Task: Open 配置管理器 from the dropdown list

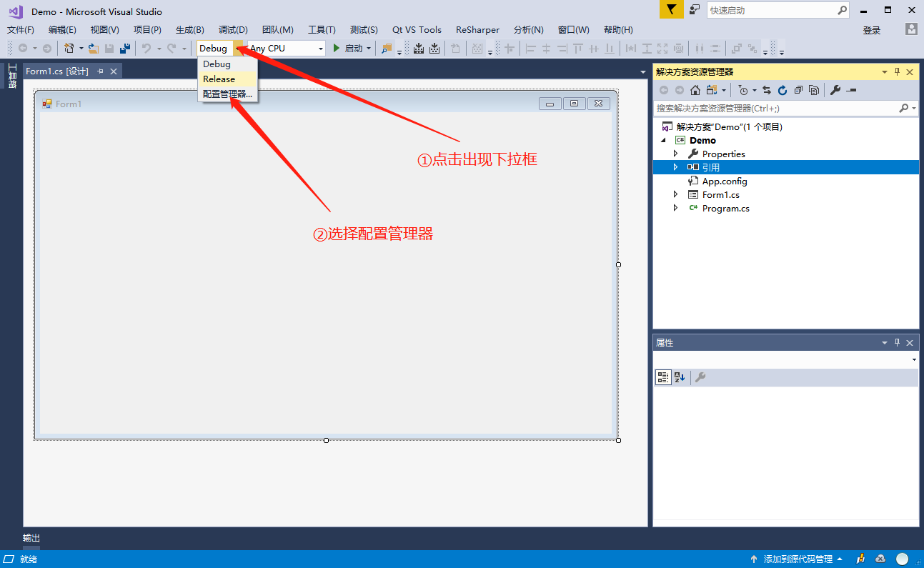Action: point(227,94)
